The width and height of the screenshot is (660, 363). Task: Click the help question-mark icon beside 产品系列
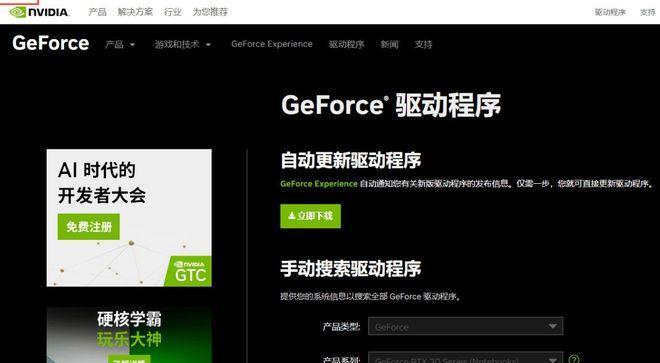pyautogui.click(x=574, y=359)
